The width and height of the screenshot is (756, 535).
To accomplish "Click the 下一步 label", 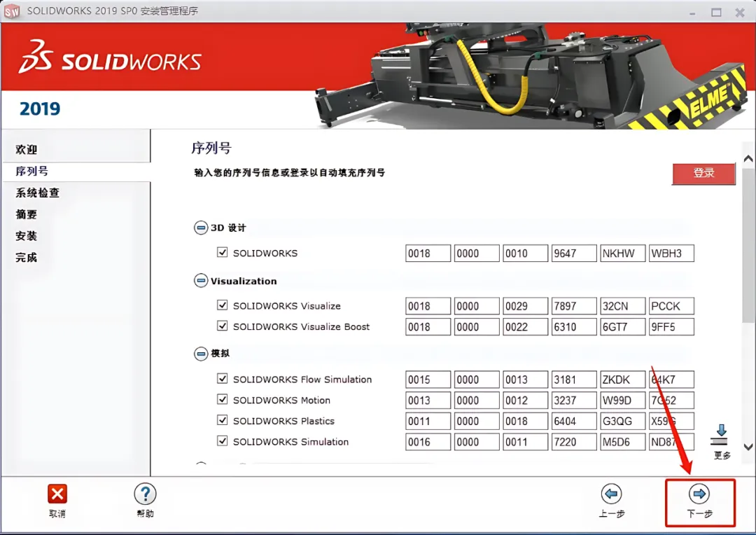I will (699, 514).
